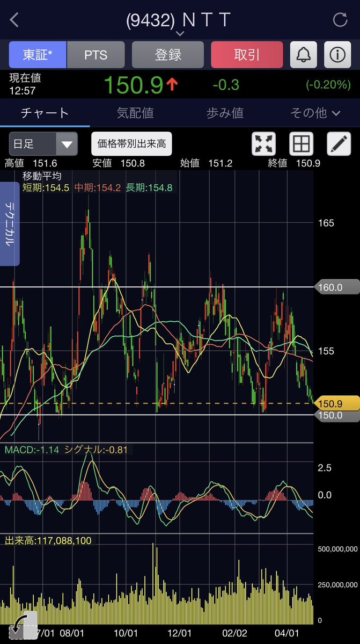
Task: Tap the 出来高:117,088,100 volume label
Action: (48, 540)
